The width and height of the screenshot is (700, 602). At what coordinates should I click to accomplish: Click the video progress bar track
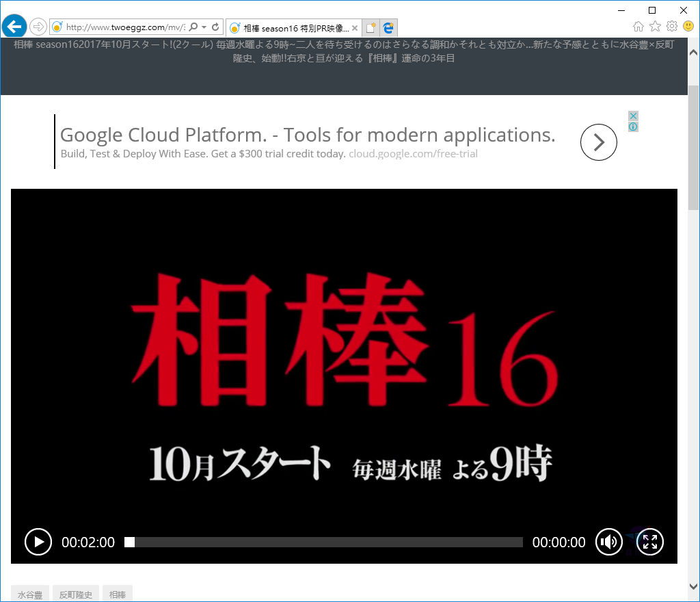[x=323, y=542]
